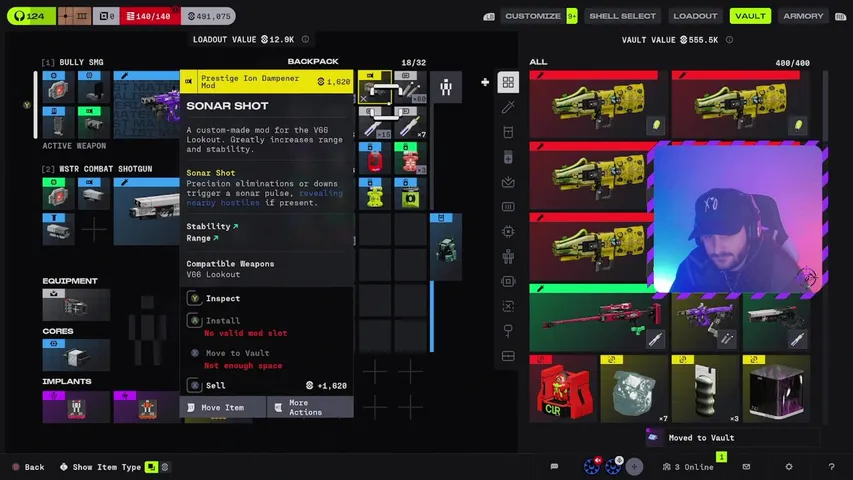
Task: Click the Inspect action in item menu
Action: 222,298
